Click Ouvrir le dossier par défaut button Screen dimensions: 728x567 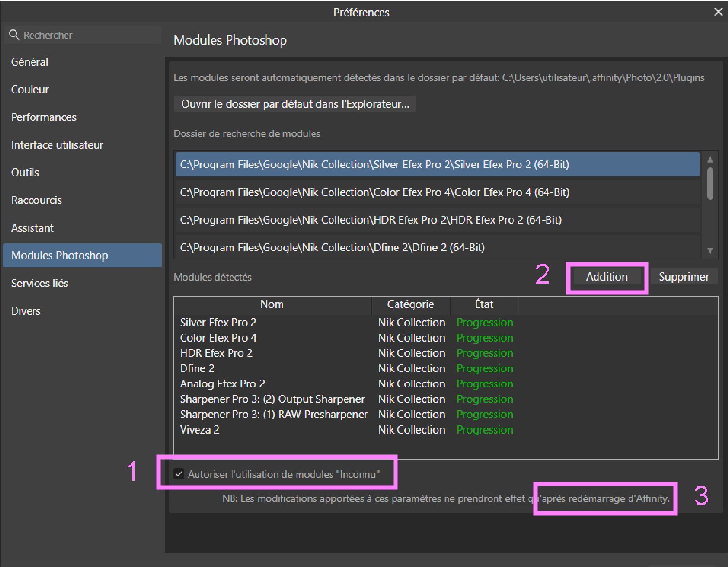[295, 104]
